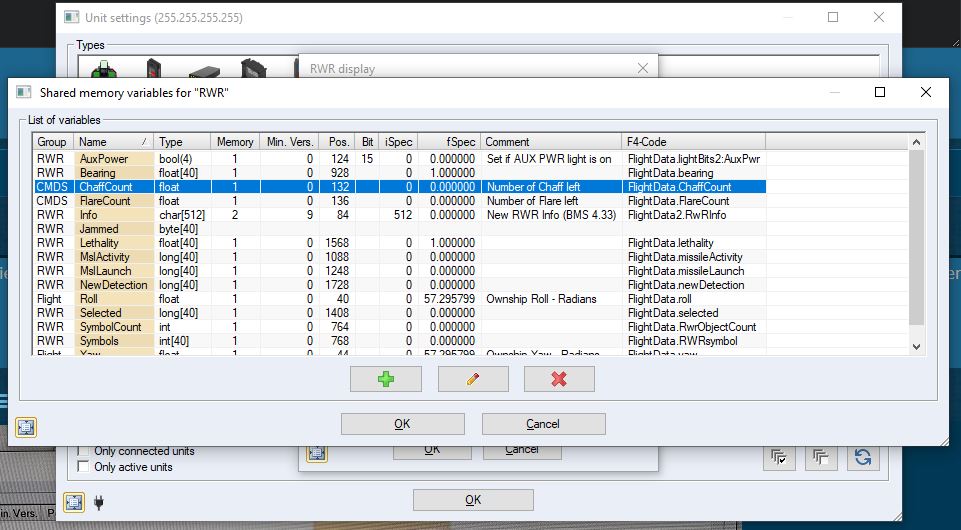The height and width of the screenshot is (530, 961).
Task: Click Cancel in the RWR display dialog
Action: pyautogui.click(x=522, y=452)
